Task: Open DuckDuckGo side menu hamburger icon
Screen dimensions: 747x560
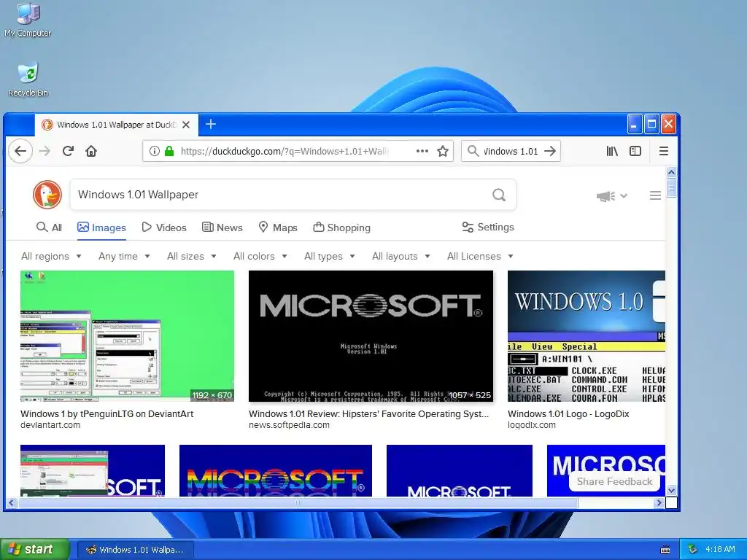Action: pyautogui.click(x=655, y=195)
